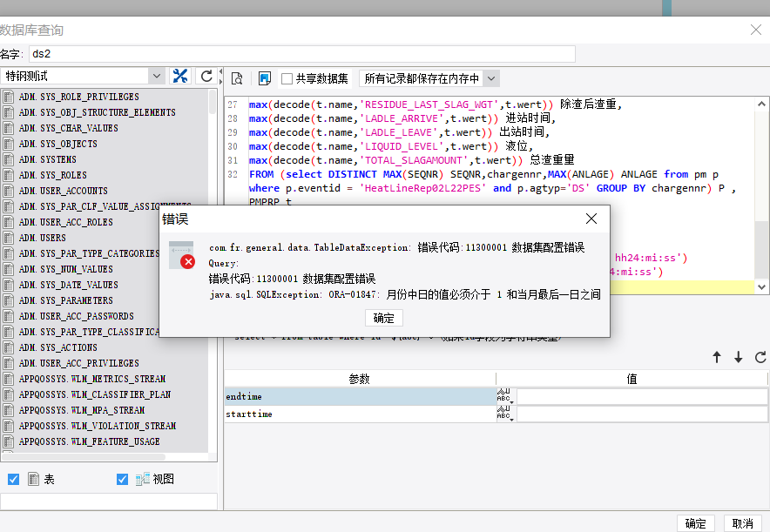
Task: Close the error dialog with X
Action: tap(591, 219)
